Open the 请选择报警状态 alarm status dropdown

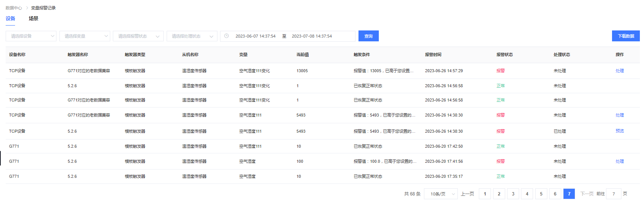pyautogui.click(x=138, y=36)
